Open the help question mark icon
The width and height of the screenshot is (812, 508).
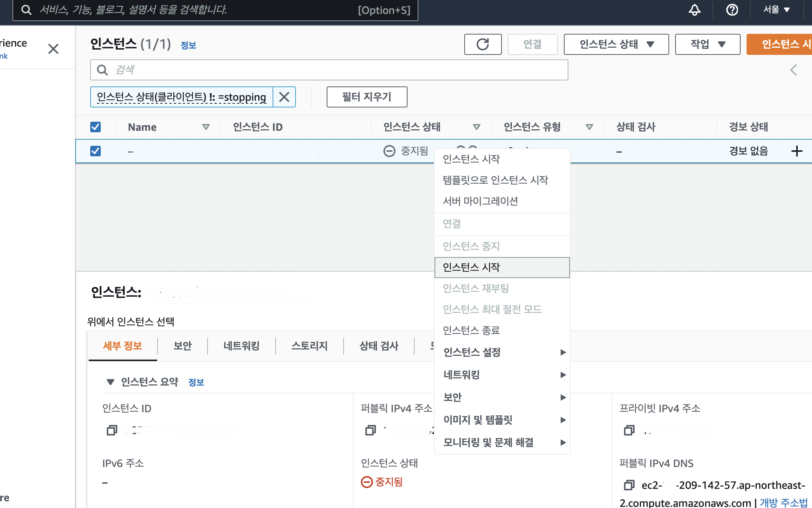(732, 10)
